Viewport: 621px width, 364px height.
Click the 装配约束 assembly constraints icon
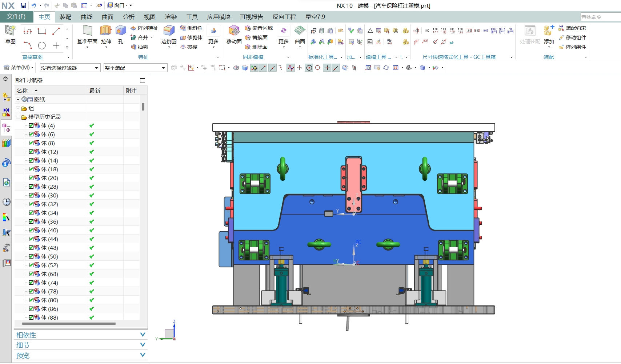(573, 28)
